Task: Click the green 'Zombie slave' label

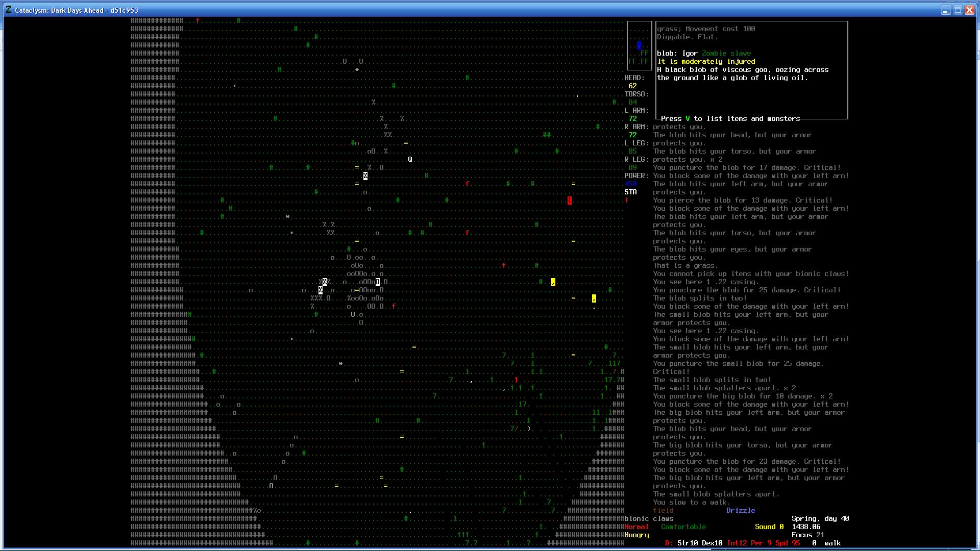Action: (726, 53)
